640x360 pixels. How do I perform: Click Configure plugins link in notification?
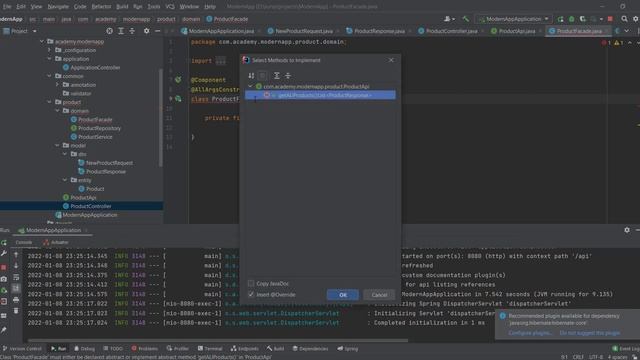tap(529, 333)
